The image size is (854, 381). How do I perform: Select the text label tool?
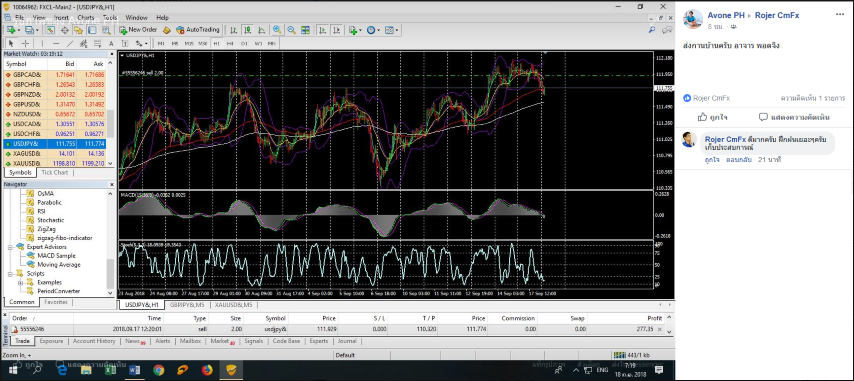point(125,44)
